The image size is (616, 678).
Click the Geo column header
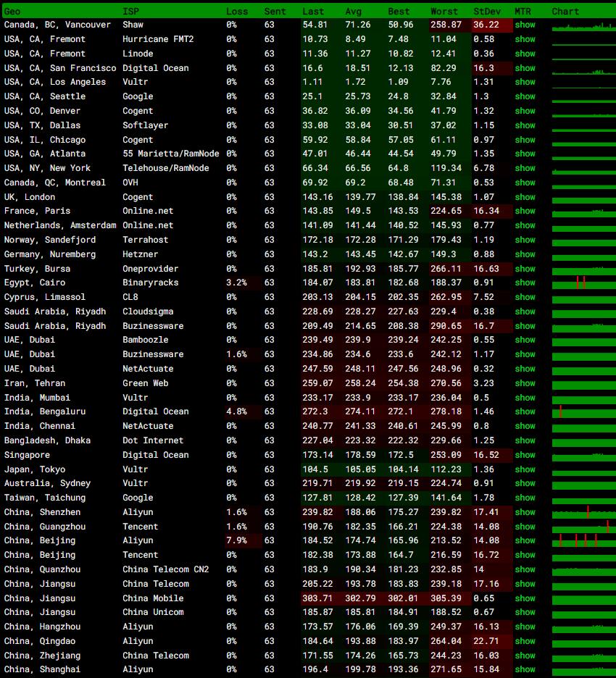[x=12, y=12]
